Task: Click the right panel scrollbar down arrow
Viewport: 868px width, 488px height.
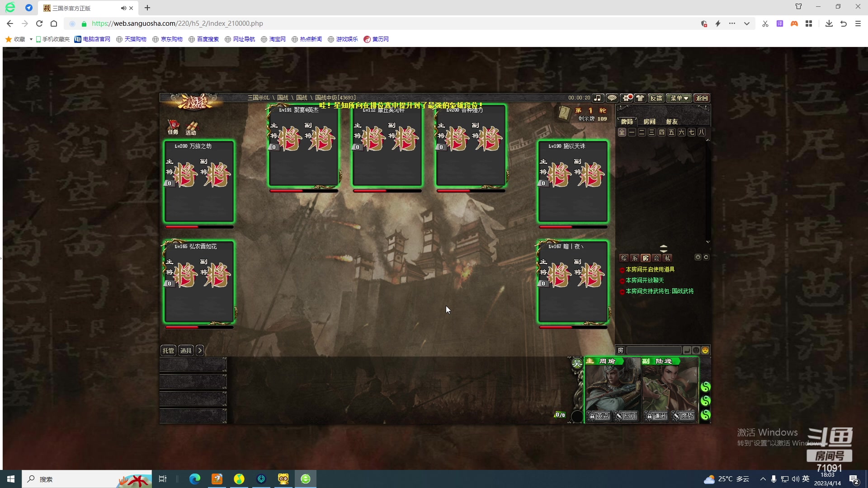Action: pyautogui.click(x=708, y=242)
